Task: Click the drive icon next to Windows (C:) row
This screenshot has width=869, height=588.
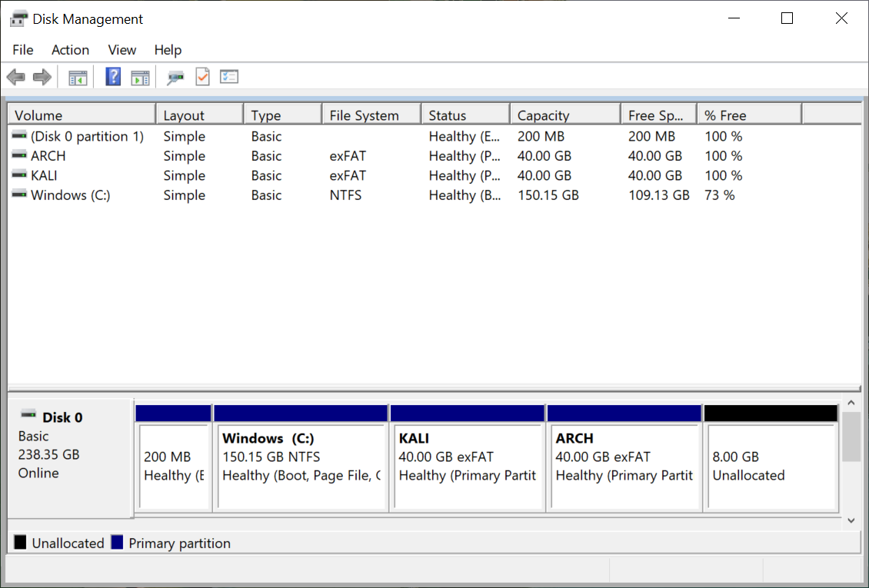Action: 19,194
